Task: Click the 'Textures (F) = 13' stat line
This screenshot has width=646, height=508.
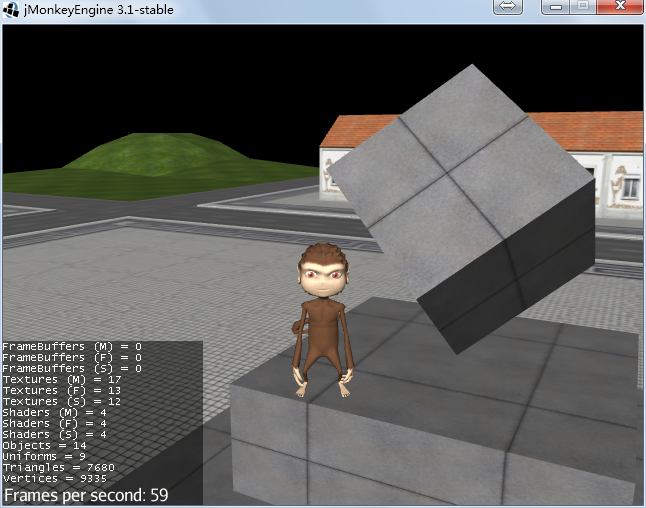Action: tap(62, 391)
